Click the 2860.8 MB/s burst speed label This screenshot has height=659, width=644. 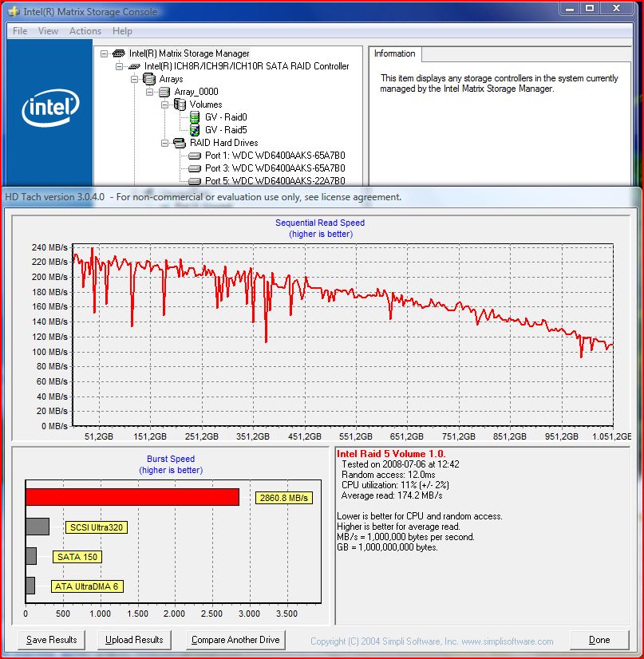coord(284,498)
